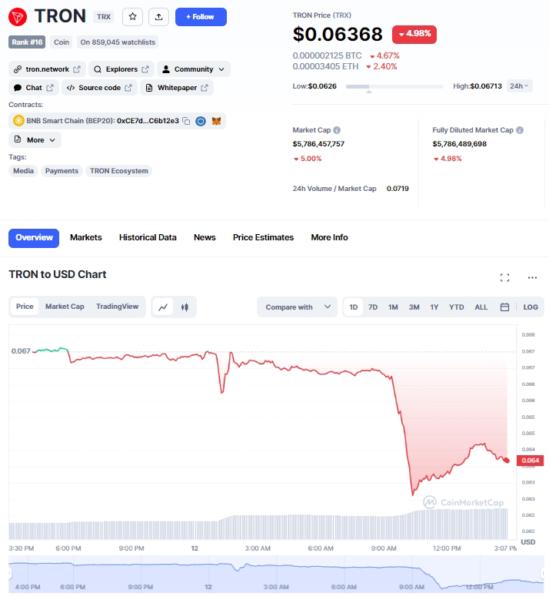The height and width of the screenshot is (600, 549).
Task: Add contract to MetaMask via fox icon
Action: [216, 121]
